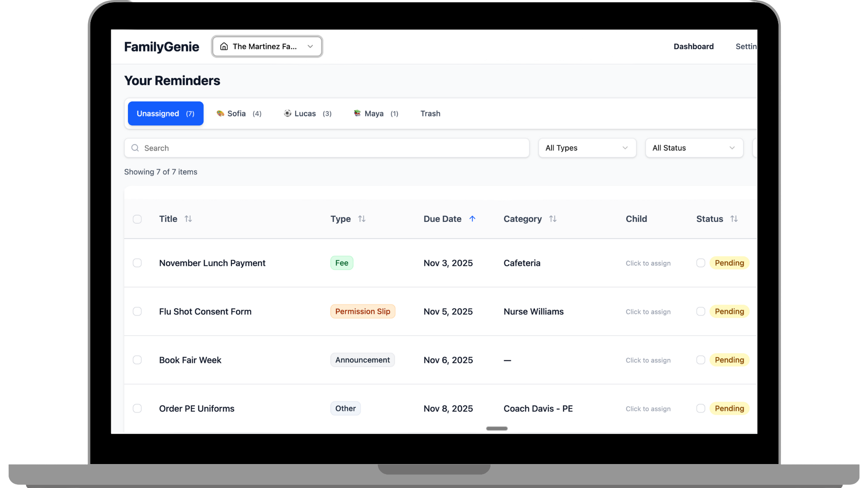
Task: Click the ascending sort arrow on Due Date
Action: pos(473,219)
